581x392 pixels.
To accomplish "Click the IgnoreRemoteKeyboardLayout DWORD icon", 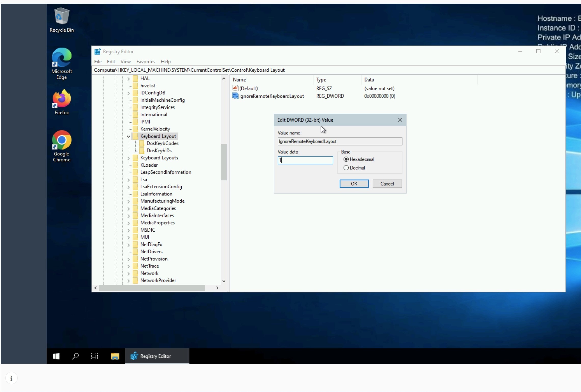I will click(x=235, y=96).
